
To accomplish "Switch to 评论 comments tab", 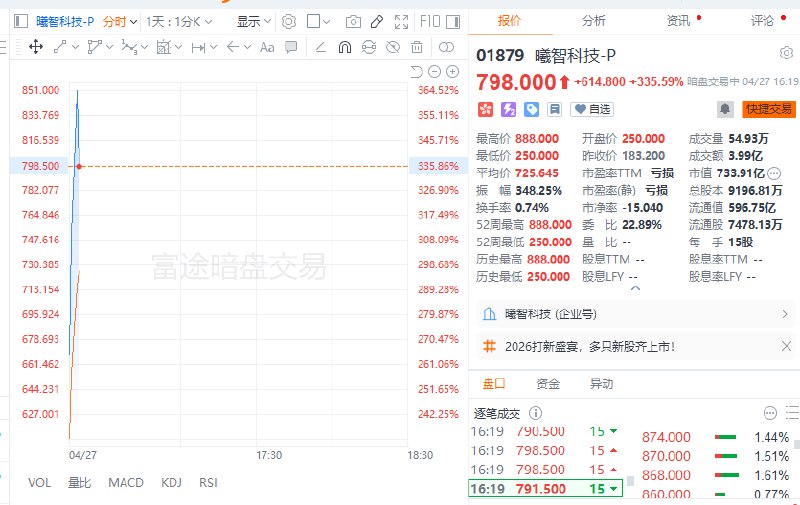I will [x=762, y=21].
